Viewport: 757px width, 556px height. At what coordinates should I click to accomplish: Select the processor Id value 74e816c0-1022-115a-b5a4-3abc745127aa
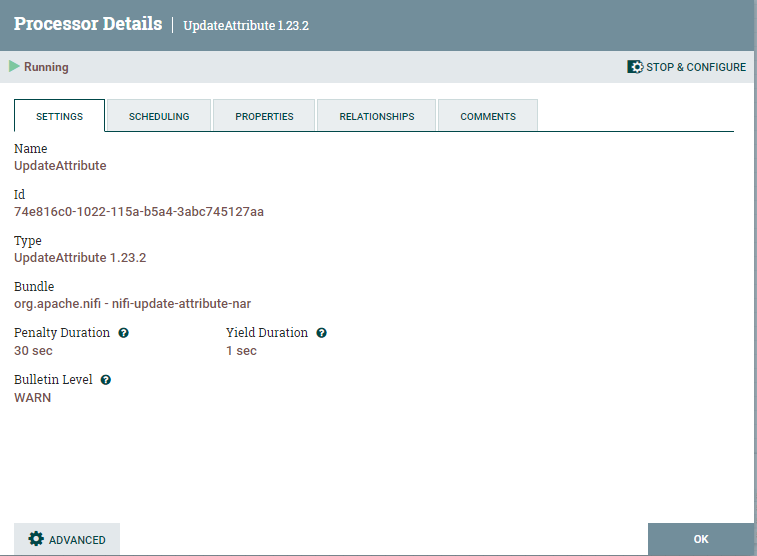point(139,211)
